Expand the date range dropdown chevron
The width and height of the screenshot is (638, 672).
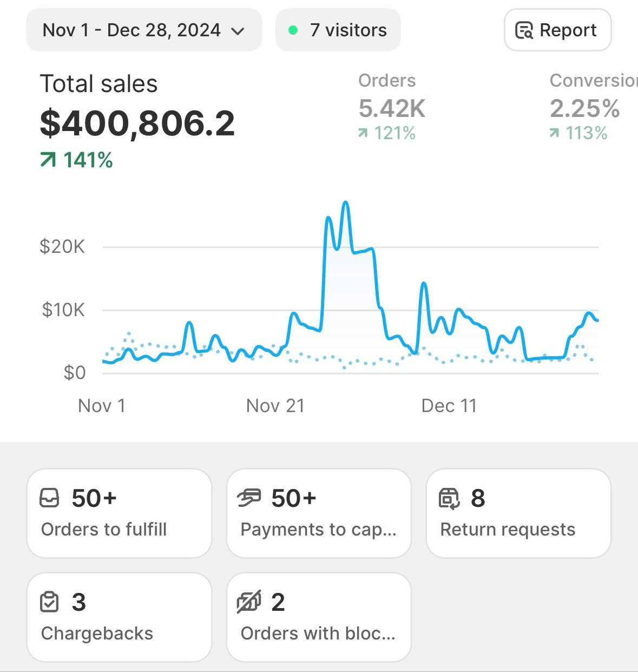coord(238,31)
